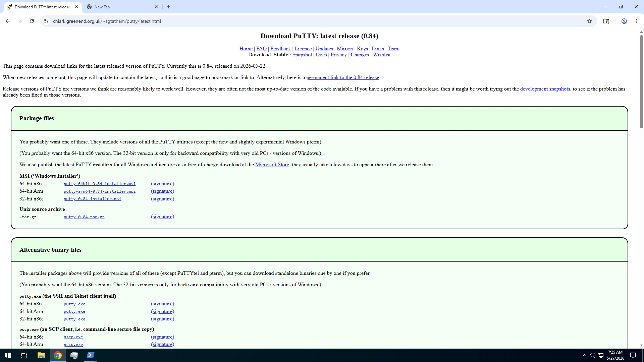Open signature for the tar.gz archive
This screenshot has width=644, height=362.
click(x=162, y=217)
